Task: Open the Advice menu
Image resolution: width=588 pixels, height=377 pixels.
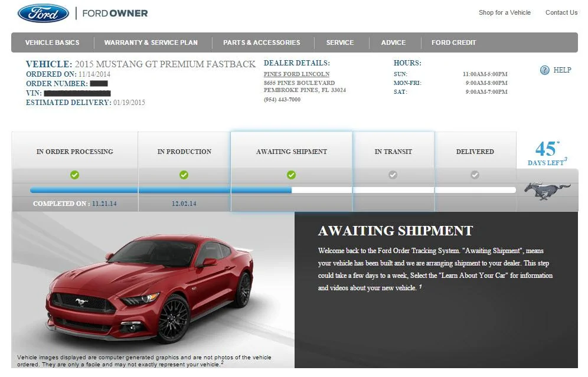Action: [393, 42]
